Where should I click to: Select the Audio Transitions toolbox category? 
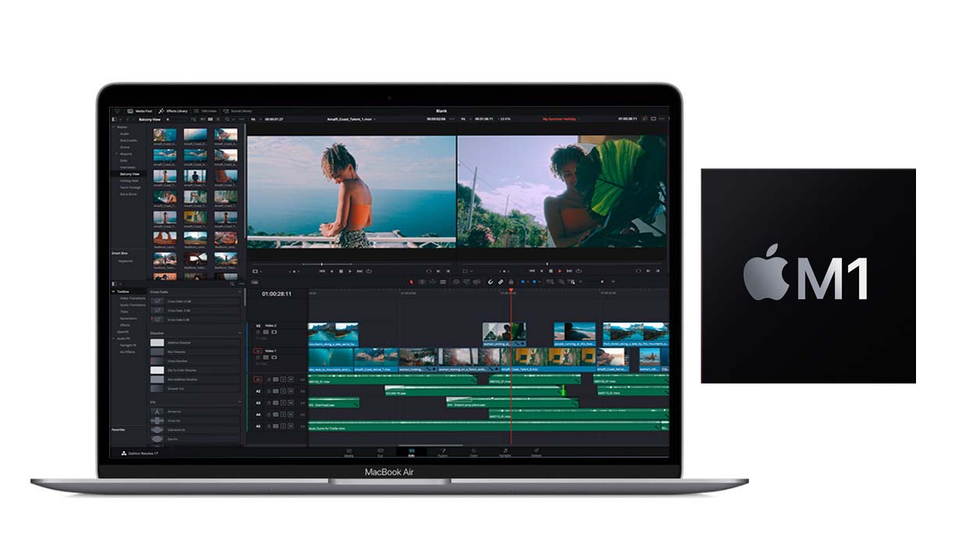click(x=133, y=305)
